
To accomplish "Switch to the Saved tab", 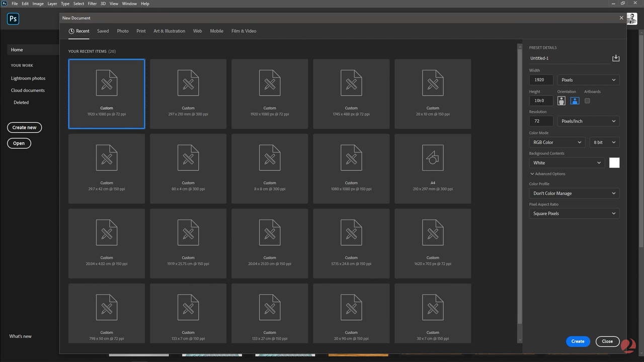I will [x=103, y=31].
